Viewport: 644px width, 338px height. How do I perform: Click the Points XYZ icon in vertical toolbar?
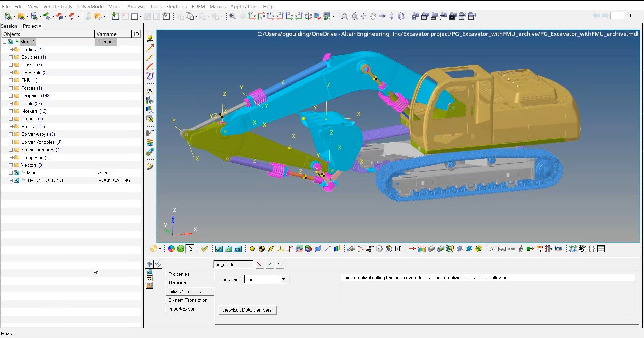150,39
